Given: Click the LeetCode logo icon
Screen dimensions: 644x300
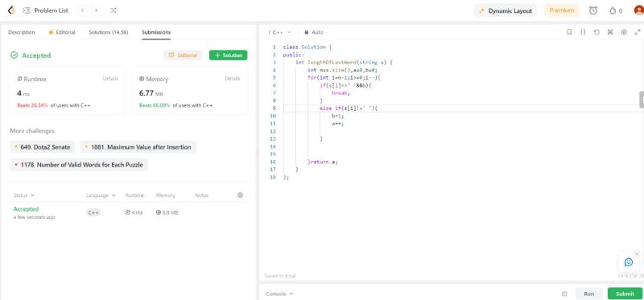Looking at the screenshot, I should coord(11,10).
